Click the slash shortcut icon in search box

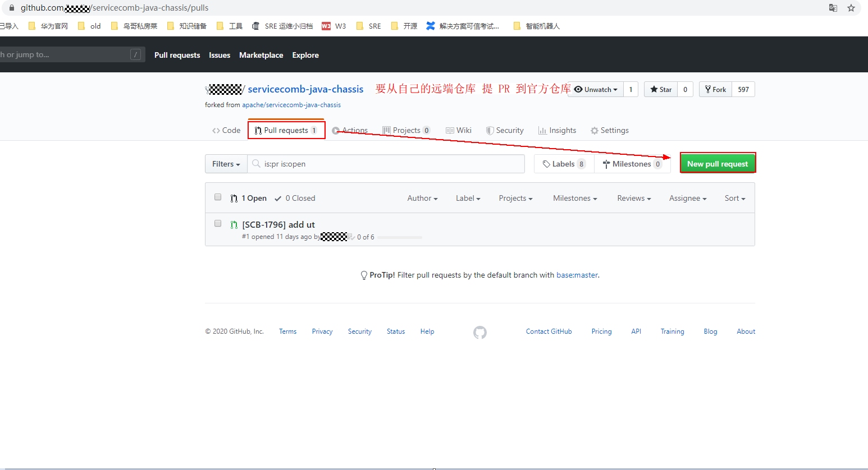pos(135,54)
